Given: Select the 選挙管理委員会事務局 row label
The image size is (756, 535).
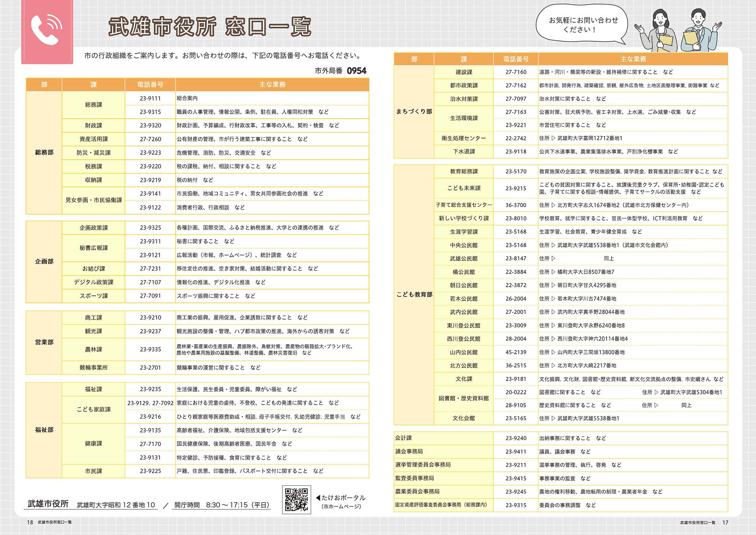Looking at the screenshot, I should [444, 465].
